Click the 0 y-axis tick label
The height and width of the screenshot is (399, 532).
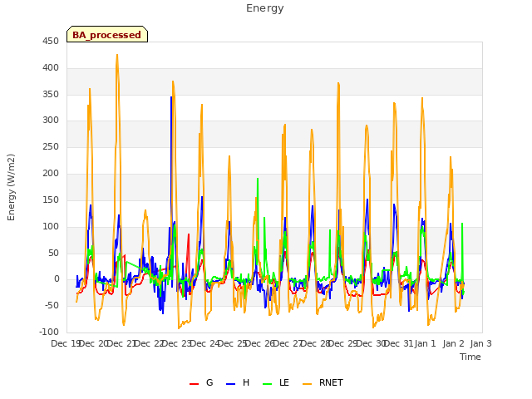click(x=57, y=279)
